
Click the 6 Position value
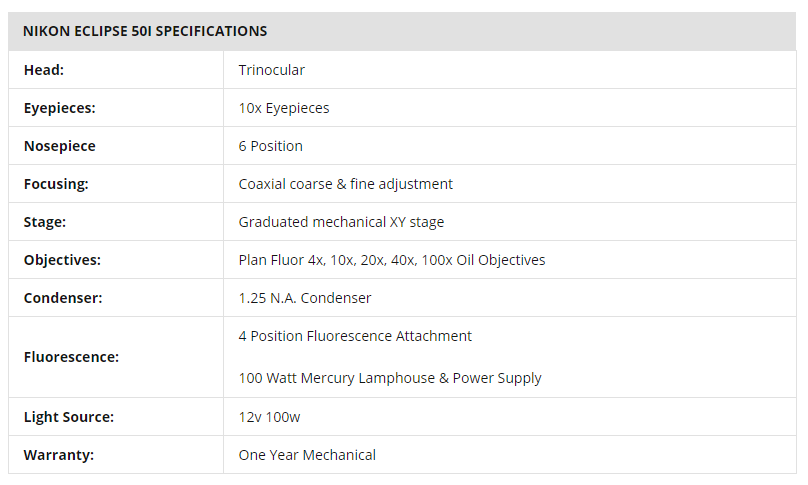pyautogui.click(x=271, y=146)
